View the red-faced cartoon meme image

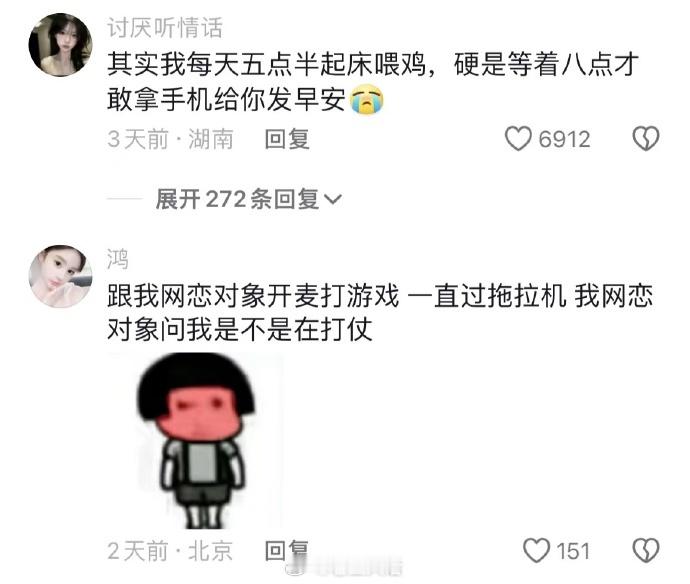tap(195, 441)
